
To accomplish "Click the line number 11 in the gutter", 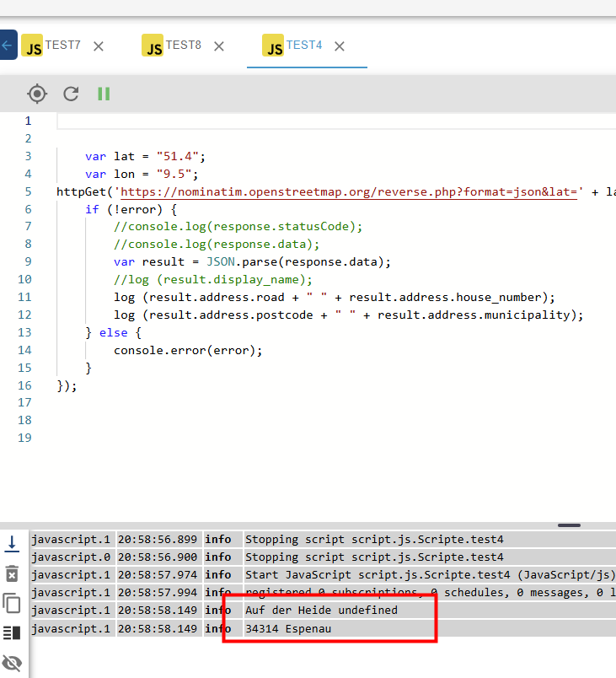I will pos(24,297).
